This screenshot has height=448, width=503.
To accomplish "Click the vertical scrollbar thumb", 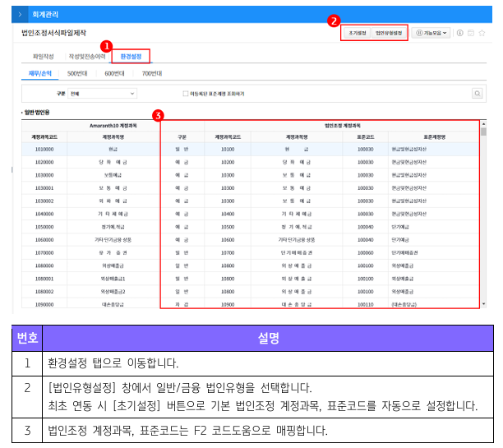I will pyautogui.click(x=483, y=132).
